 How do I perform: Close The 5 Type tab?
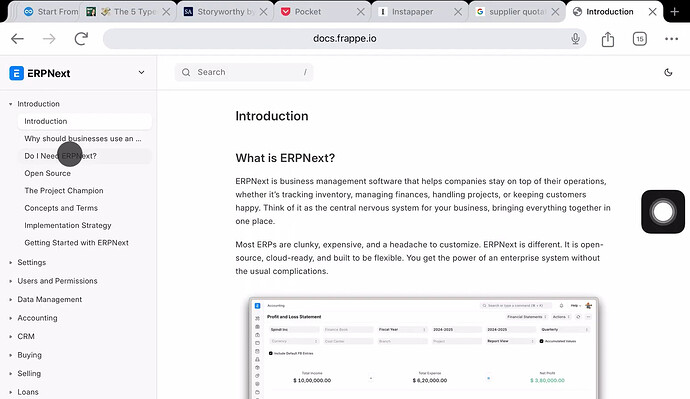point(166,12)
